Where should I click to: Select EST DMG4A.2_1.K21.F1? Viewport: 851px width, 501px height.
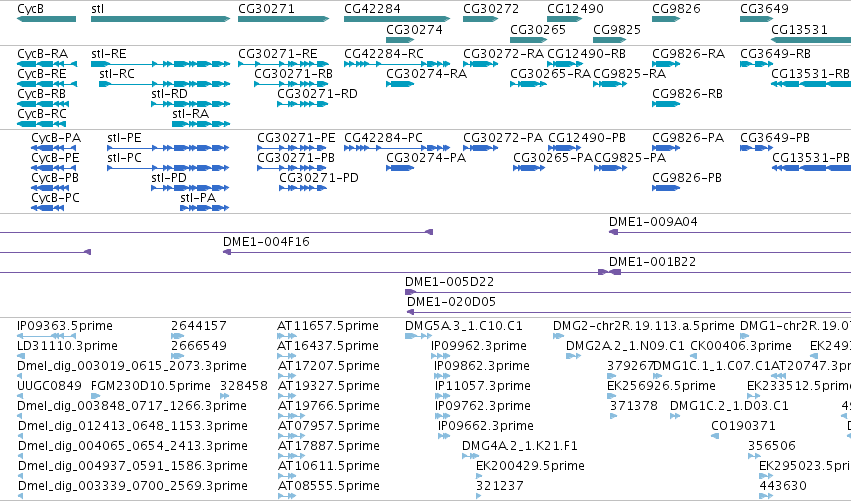470,456
